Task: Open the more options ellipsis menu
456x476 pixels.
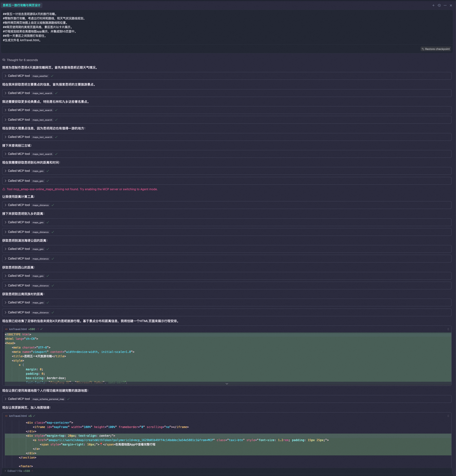Action: 445,5
